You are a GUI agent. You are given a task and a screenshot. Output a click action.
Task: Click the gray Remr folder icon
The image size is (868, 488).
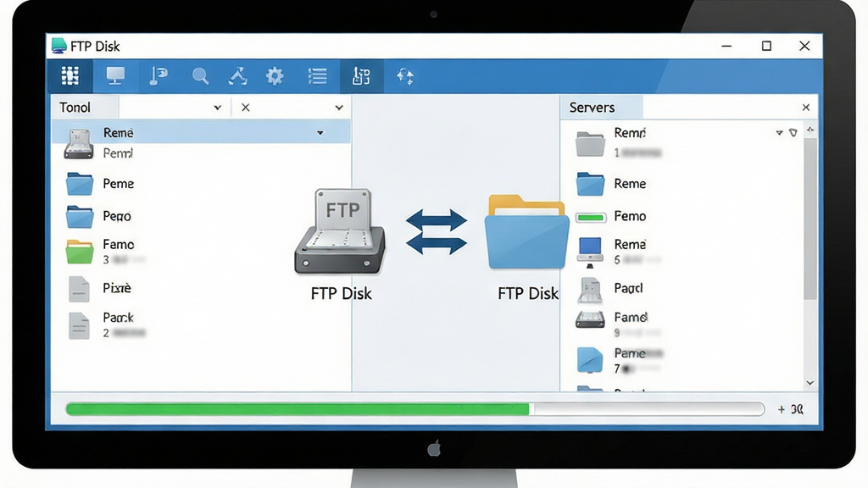point(590,144)
